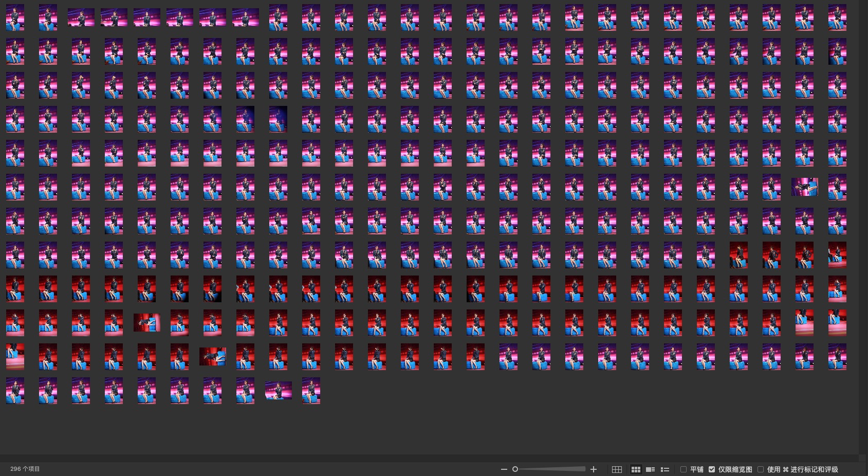Select the first red-background thumbnail in row eight
Viewport: 868px width, 476px height.
pyautogui.click(x=738, y=255)
